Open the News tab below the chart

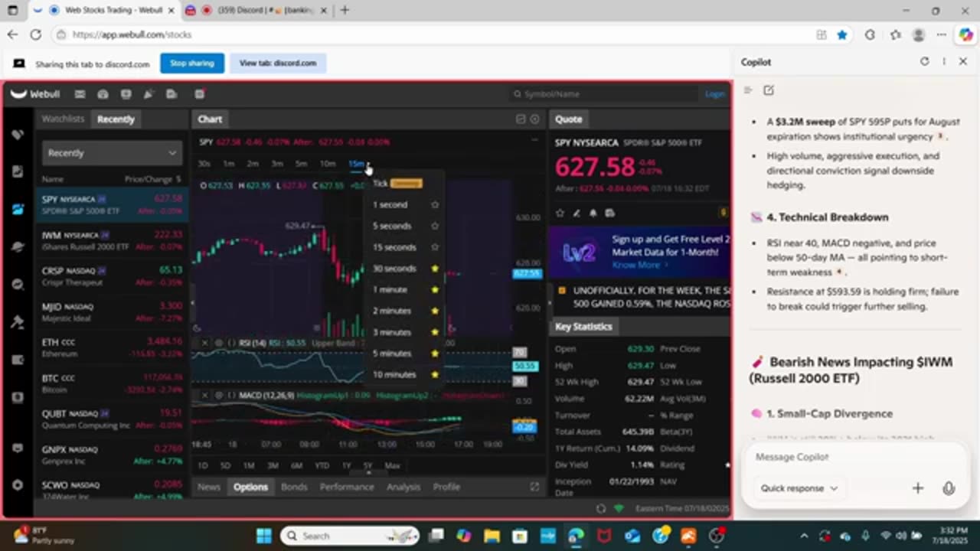click(208, 487)
